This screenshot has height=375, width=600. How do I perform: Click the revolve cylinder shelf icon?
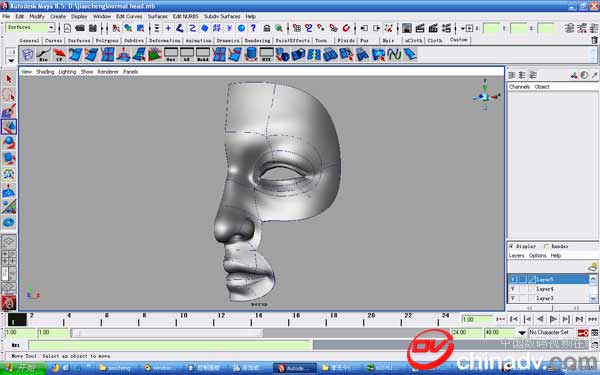(251, 54)
